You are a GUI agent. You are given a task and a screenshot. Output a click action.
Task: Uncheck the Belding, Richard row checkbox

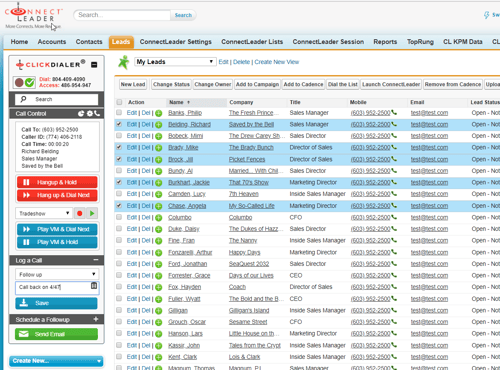point(119,124)
